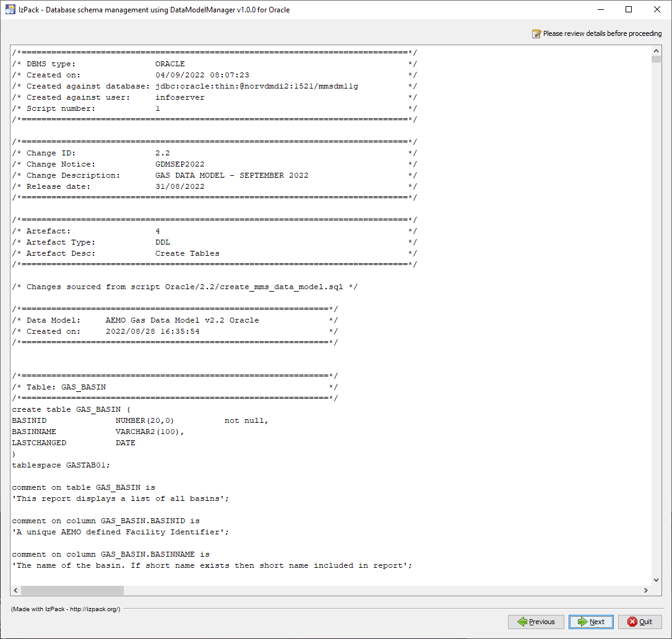Screen dimensions: 672x639
Task: Click the notepad icon beside the review message
Action: click(536, 33)
